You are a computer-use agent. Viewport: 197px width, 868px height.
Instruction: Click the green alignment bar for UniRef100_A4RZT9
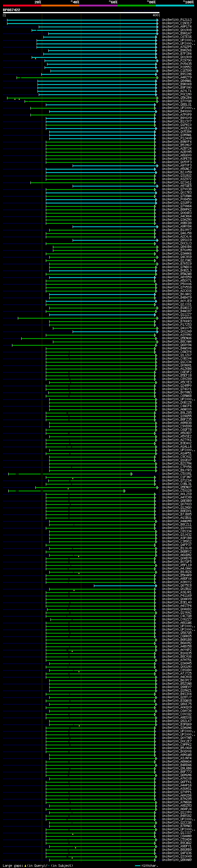tap(87, 78)
